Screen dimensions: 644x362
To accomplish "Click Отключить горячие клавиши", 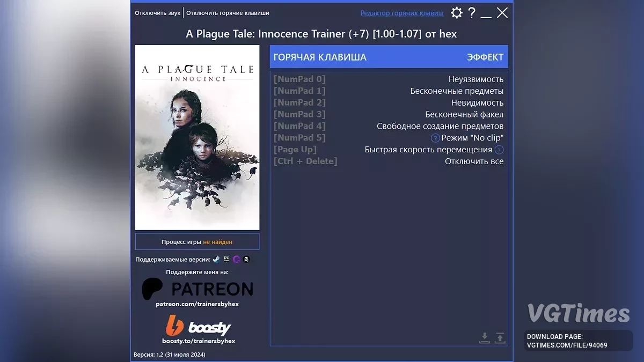I will [x=228, y=13].
